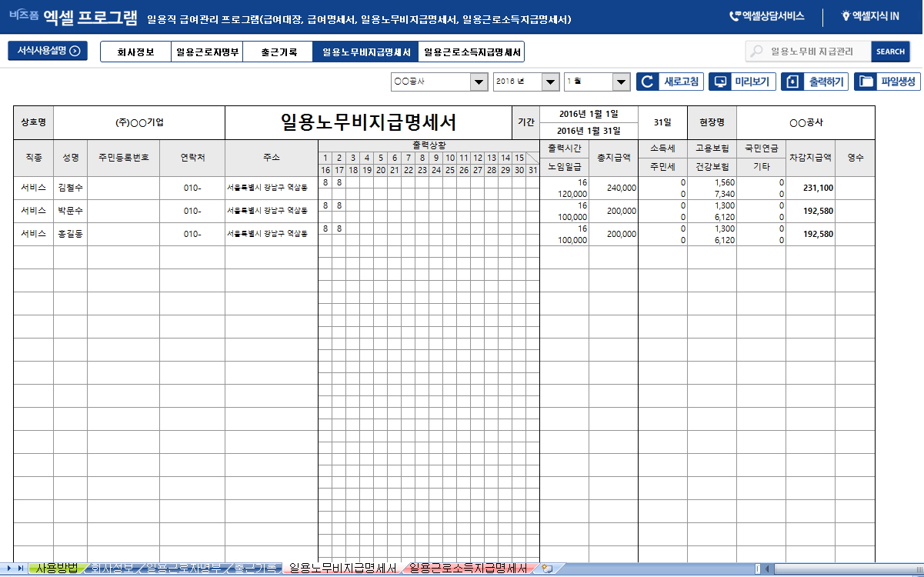Open the 사용방법 sheet tab at bottom
The height and width of the screenshot is (577, 924).
click(x=57, y=569)
